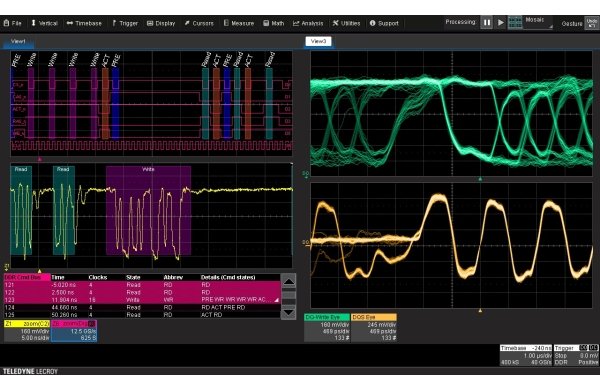This screenshot has width=600, height=390.
Task: Open the Trigger descriptor box
Action: [576, 355]
